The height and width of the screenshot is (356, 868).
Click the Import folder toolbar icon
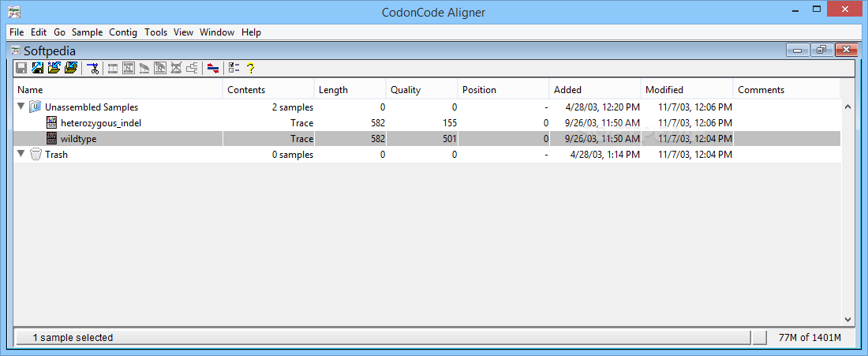pos(71,68)
